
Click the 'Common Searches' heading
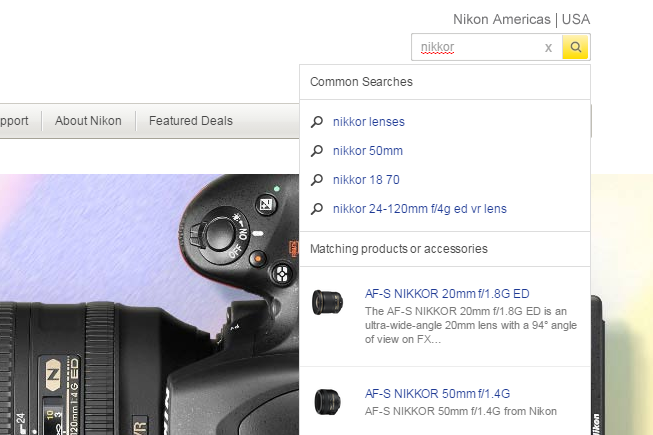tap(361, 82)
